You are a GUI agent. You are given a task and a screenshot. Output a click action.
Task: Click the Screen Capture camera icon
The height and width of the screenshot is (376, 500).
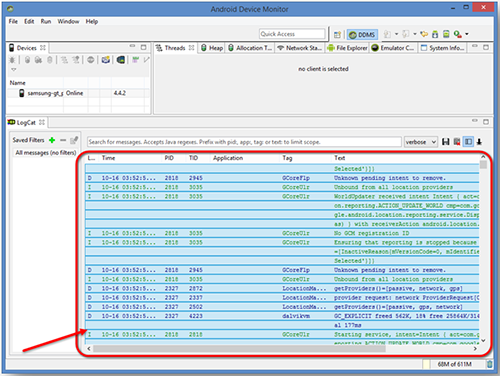pyautogui.click(x=106, y=60)
